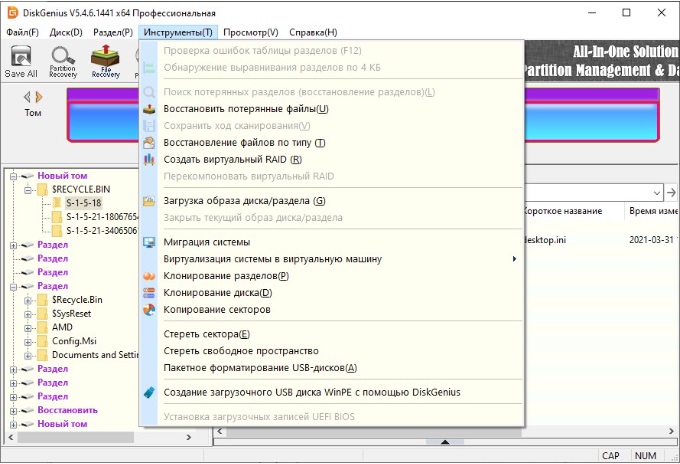The width and height of the screenshot is (680, 464).
Task: Open the Просмотр menu
Action: point(251,32)
